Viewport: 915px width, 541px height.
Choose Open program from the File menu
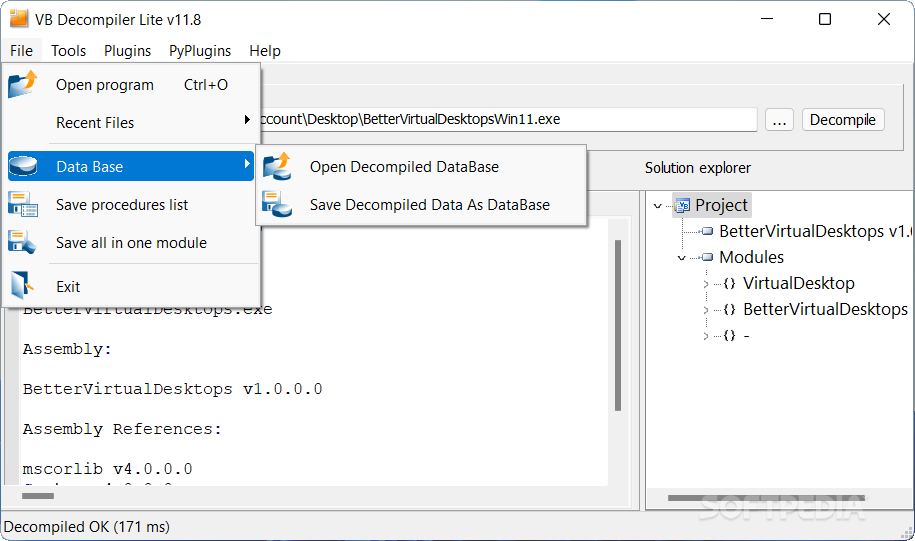click(x=131, y=85)
